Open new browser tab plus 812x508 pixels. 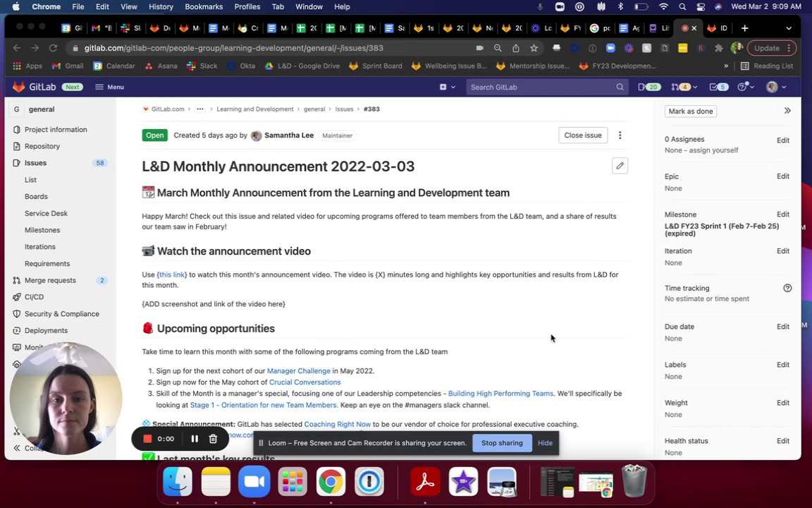coord(744,28)
